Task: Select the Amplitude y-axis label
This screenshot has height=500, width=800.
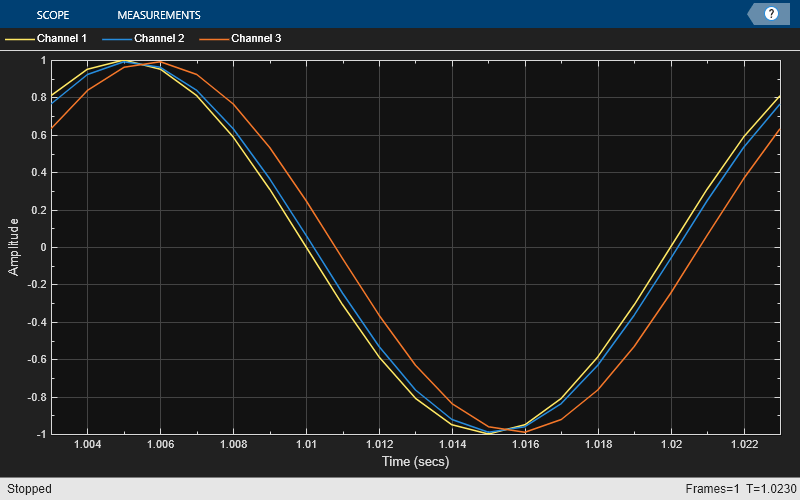Action: click(13, 247)
